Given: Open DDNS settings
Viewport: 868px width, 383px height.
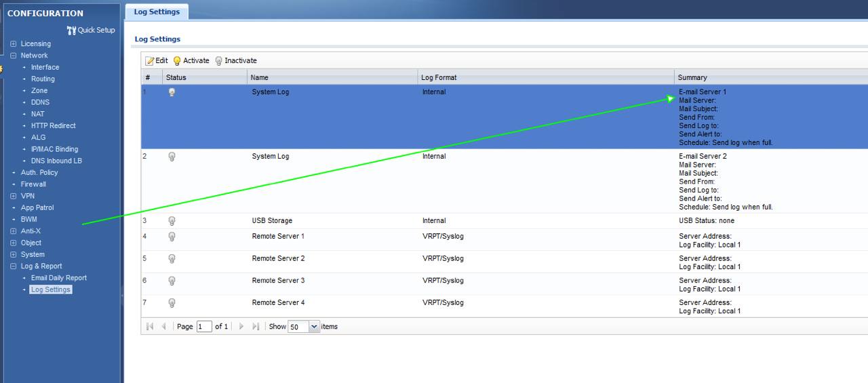Looking at the screenshot, I should click(40, 102).
